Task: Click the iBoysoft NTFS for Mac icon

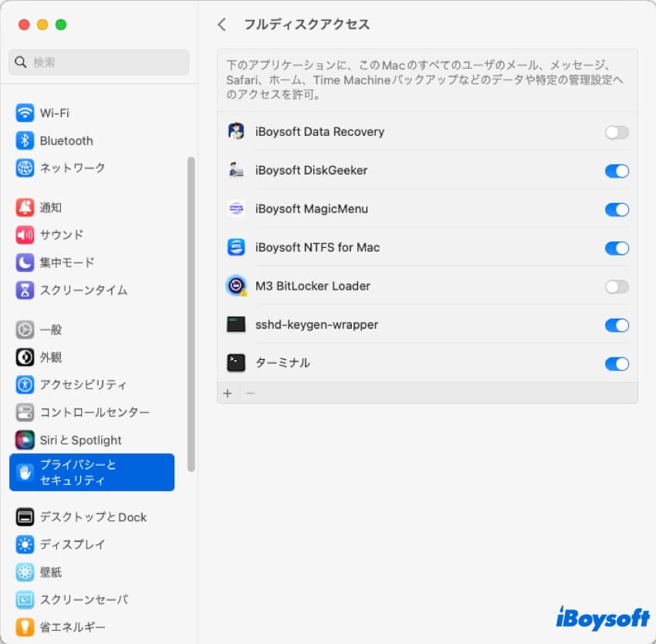Action: 236,247
